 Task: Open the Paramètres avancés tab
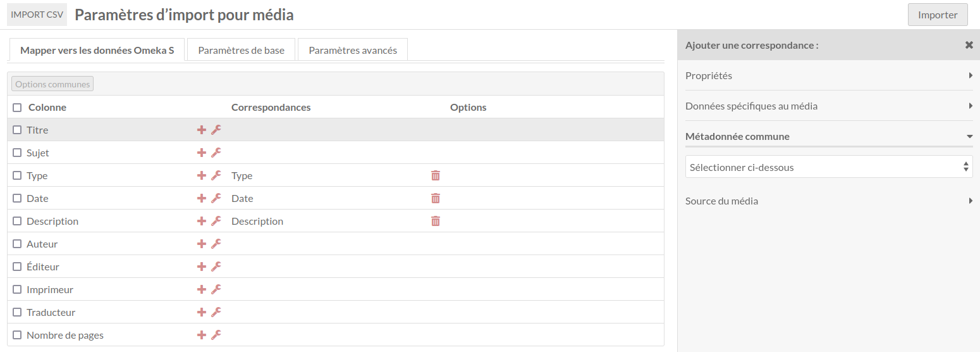353,50
